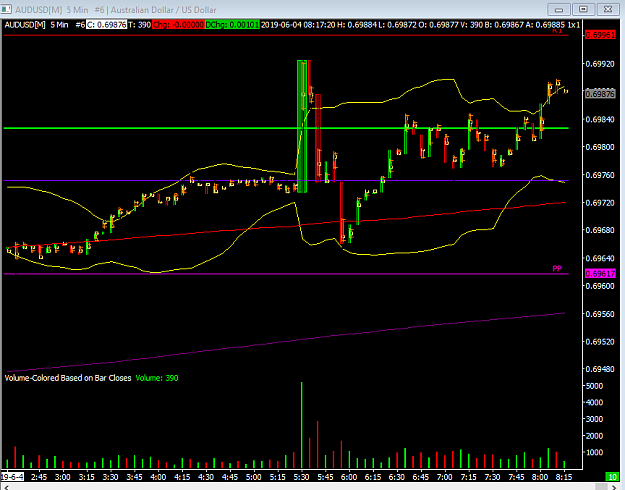
Task: Close the AUDUSD chart window
Action: pyautogui.click(x=608, y=9)
